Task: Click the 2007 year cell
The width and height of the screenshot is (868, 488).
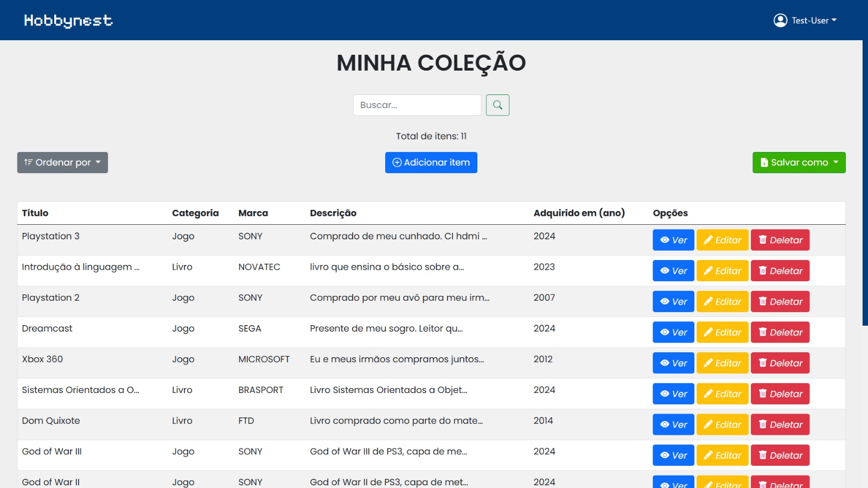Action: [544, 297]
